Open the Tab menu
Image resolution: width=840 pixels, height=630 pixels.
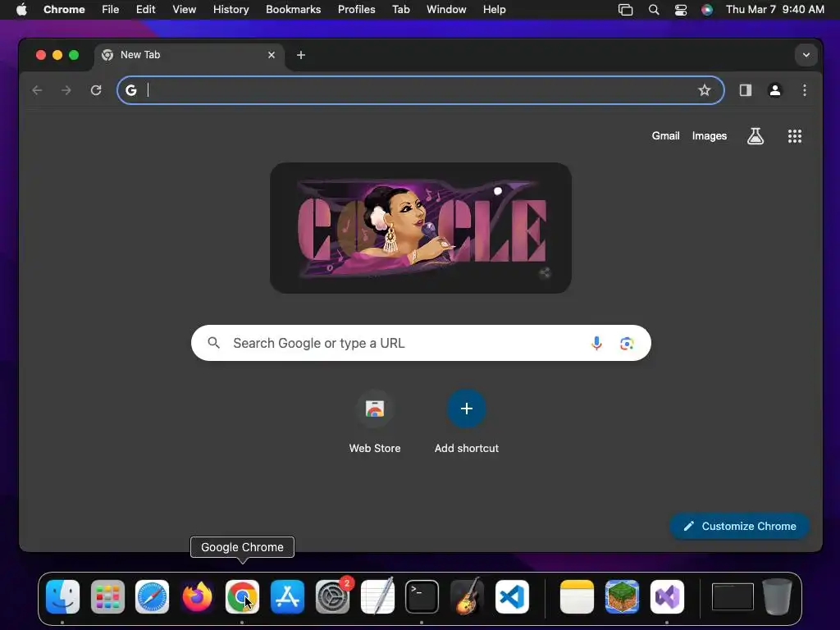coord(400,10)
